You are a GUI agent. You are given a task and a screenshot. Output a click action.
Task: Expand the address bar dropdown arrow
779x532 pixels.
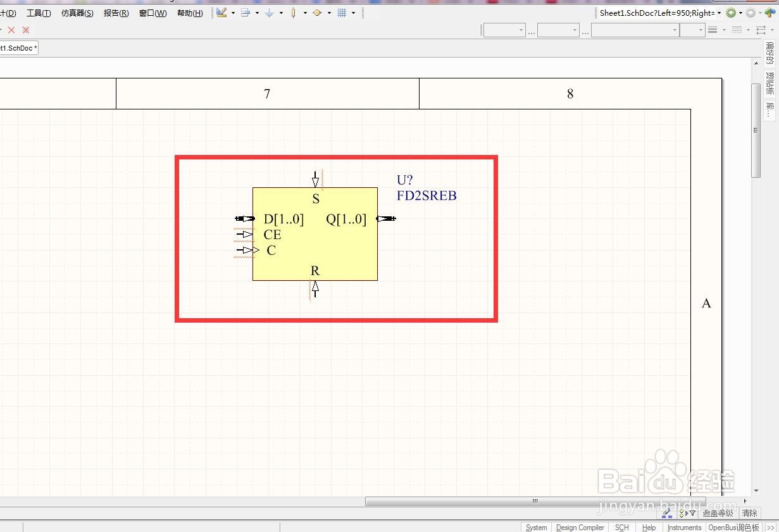point(720,13)
